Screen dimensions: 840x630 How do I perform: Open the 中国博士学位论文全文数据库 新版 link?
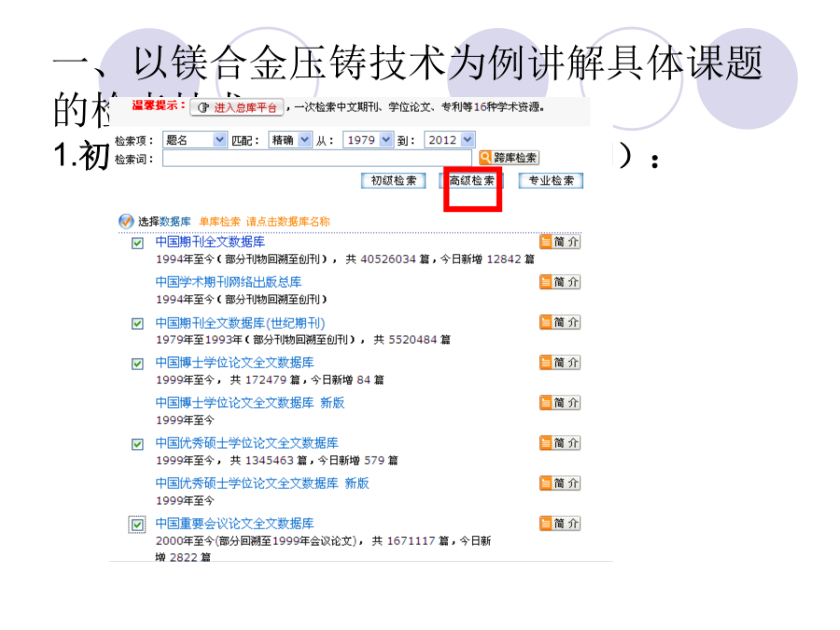point(250,402)
